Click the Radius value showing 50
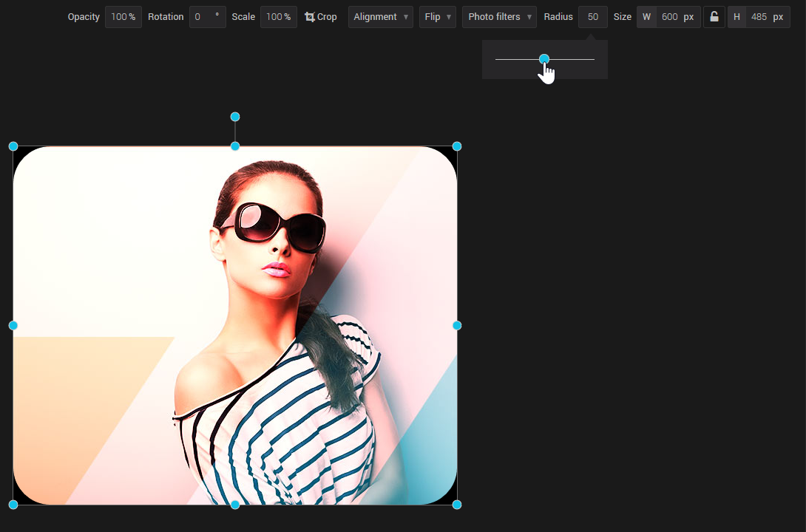 [x=592, y=16]
